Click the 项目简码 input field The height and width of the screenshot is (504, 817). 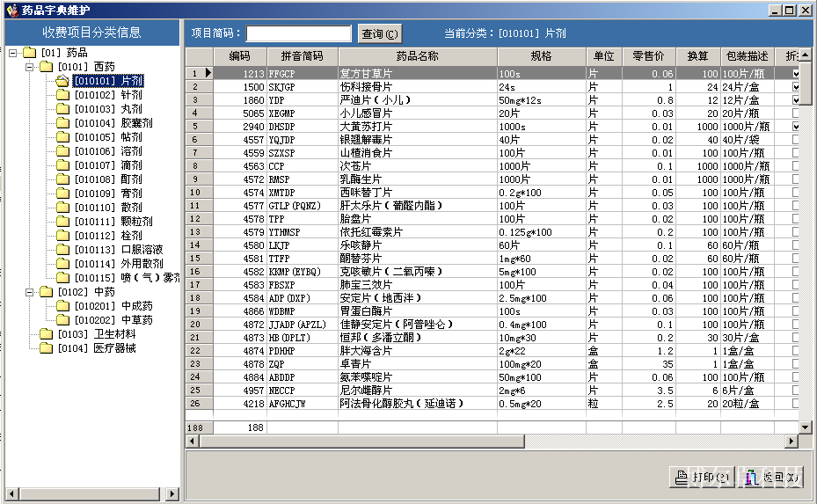click(298, 34)
